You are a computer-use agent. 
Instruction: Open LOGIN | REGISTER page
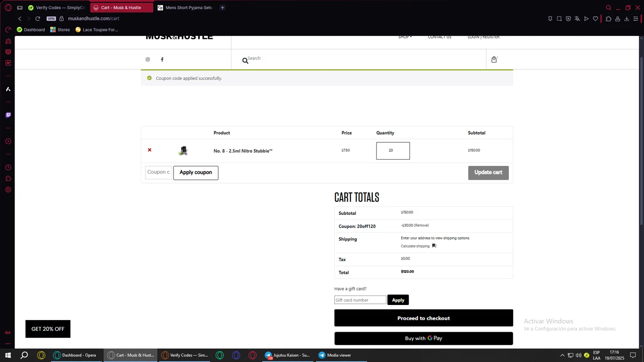483,37
